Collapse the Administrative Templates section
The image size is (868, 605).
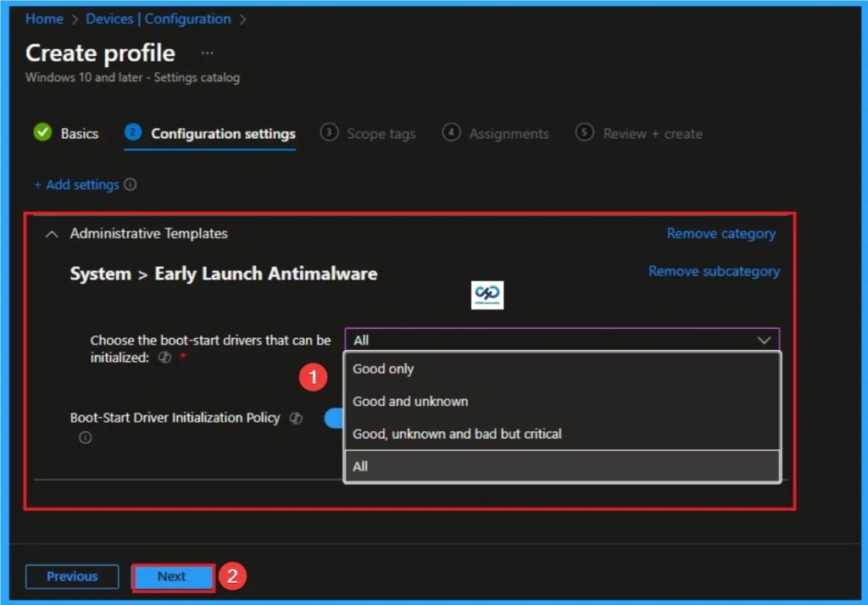point(51,234)
